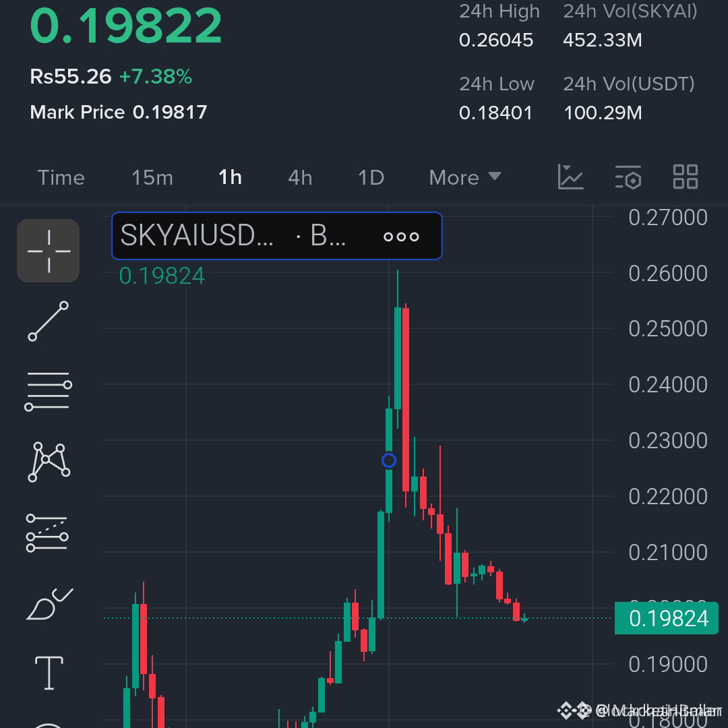The height and width of the screenshot is (728, 728).
Task: Select the Text annotation tool
Action: pyautogui.click(x=49, y=673)
